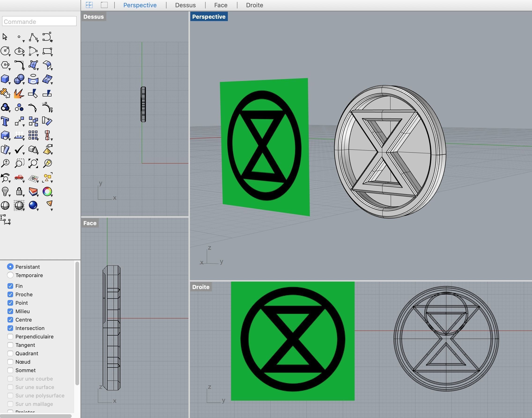Select the Zoom window tool
Image resolution: width=532 pixels, height=418 pixels.
19,163
